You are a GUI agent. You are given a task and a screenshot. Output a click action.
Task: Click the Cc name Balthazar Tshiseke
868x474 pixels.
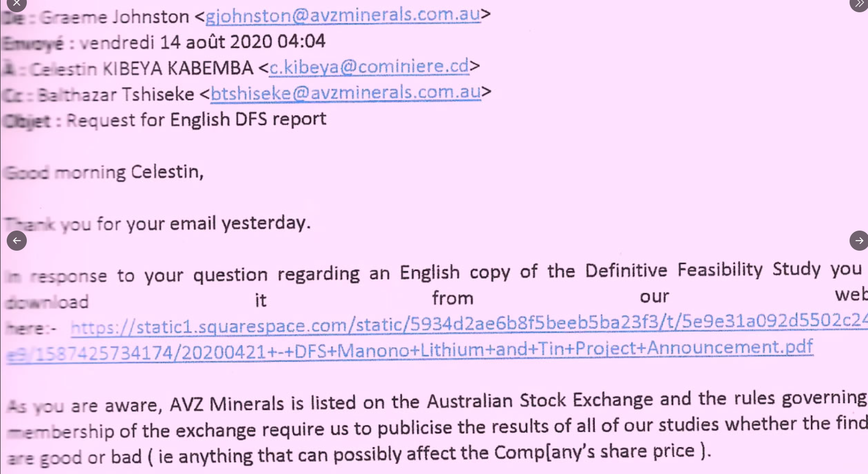(x=116, y=94)
